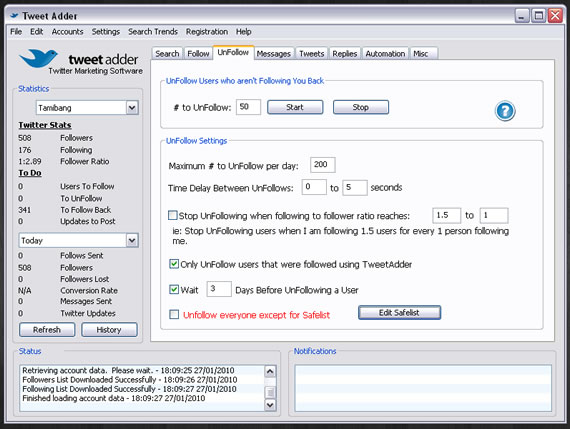Open the Settings menu

click(105, 32)
